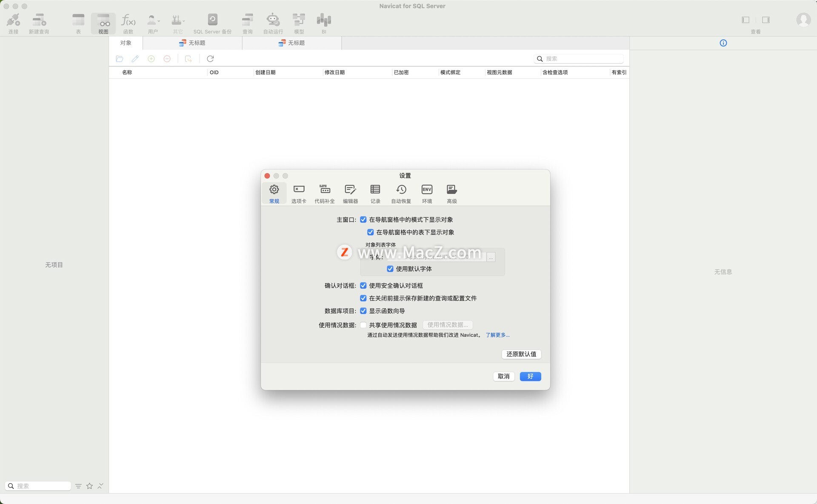817x504 pixels.
Task: Click the delete view minus icon
Action: 167,59
